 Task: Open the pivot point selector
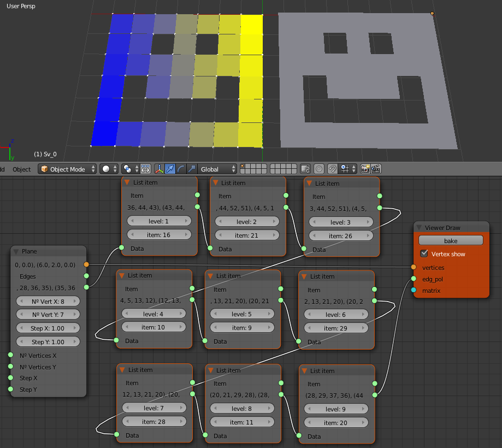tap(131, 169)
